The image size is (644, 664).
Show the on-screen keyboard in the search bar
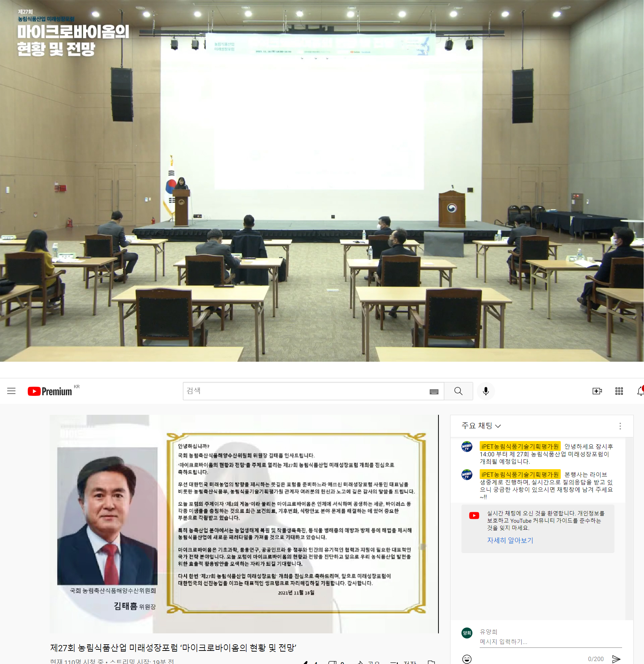tap(434, 391)
